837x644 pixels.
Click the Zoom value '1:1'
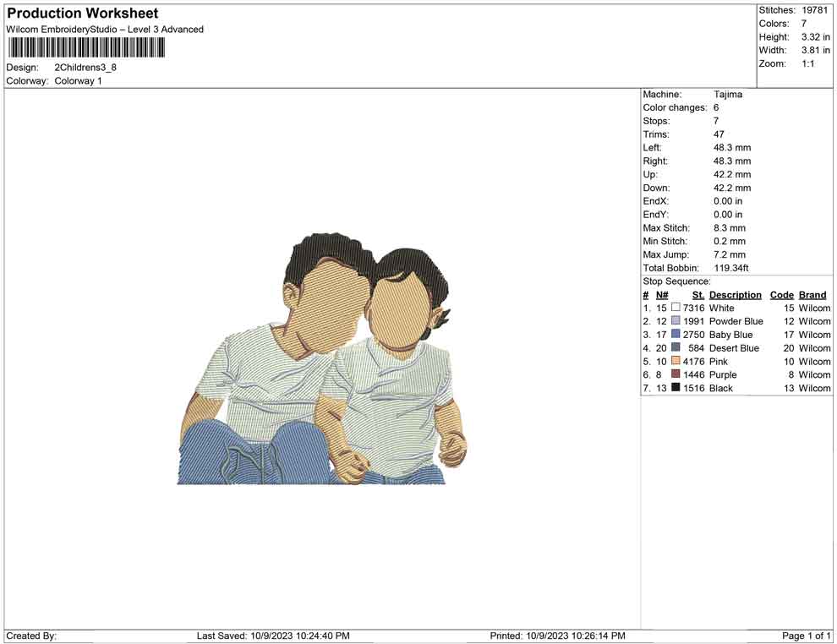point(807,63)
